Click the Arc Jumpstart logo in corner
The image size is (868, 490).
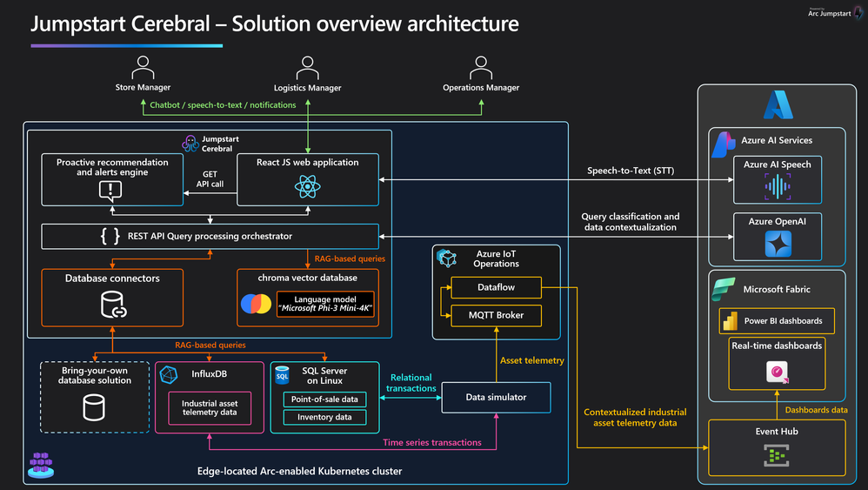pos(836,12)
